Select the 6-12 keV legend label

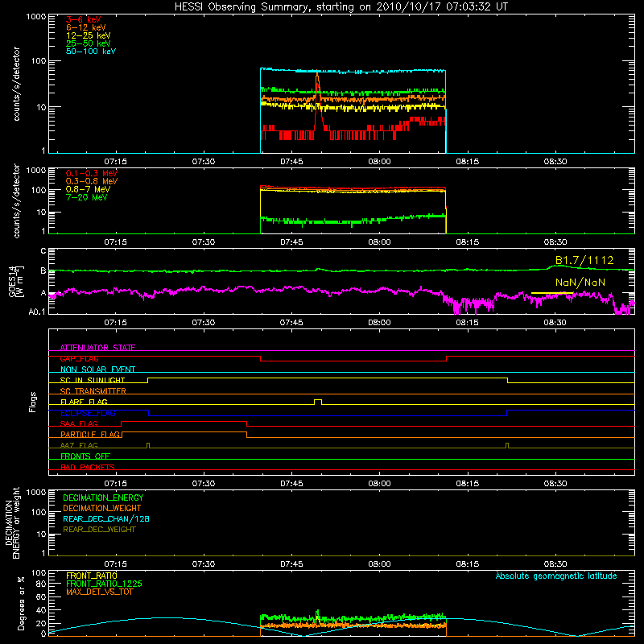coord(86,27)
